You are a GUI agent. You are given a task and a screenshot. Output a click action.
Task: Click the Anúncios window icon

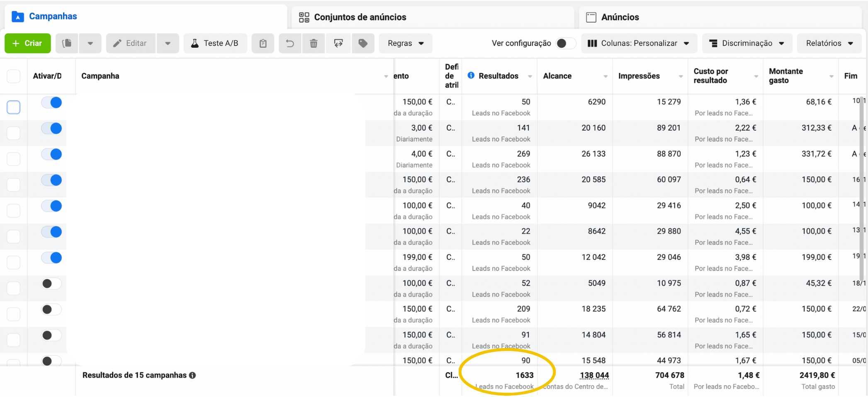(x=591, y=17)
